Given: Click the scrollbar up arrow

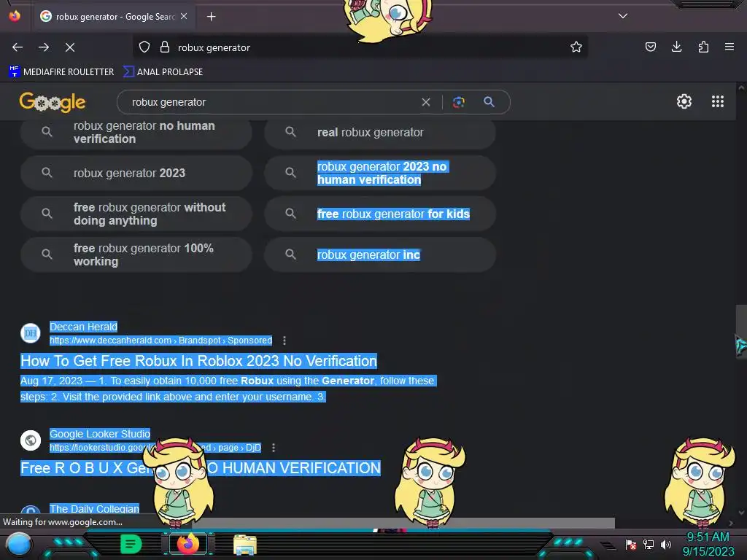Looking at the screenshot, I should coord(741,87).
